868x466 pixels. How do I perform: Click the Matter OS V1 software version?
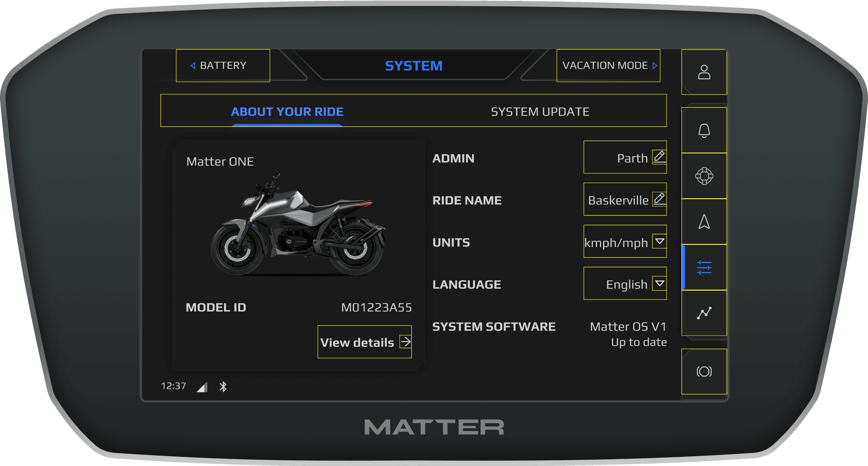point(628,326)
